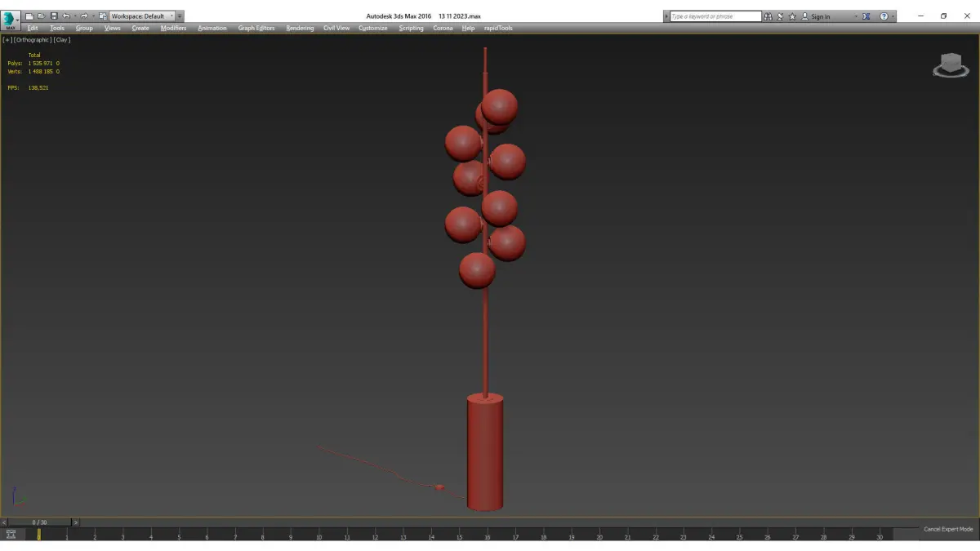Open the Customize menu
This screenshot has width=980, height=551.
[x=373, y=28]
